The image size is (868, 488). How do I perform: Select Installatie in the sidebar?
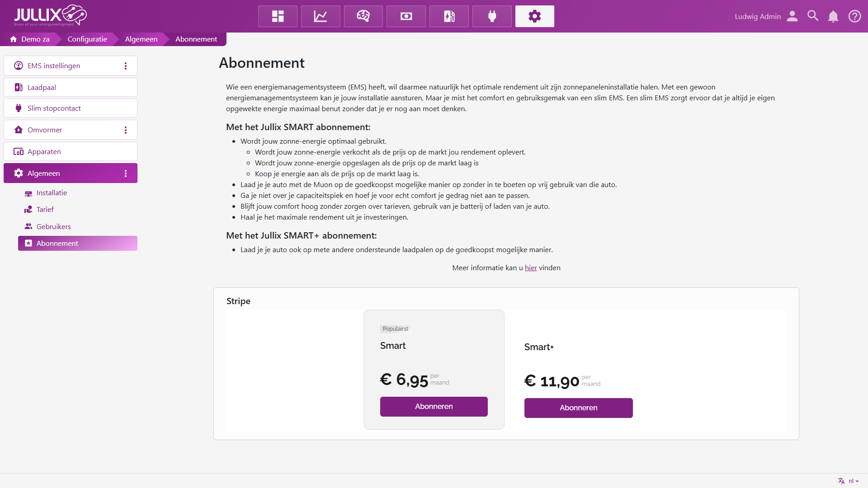click(x=52, y=193)
